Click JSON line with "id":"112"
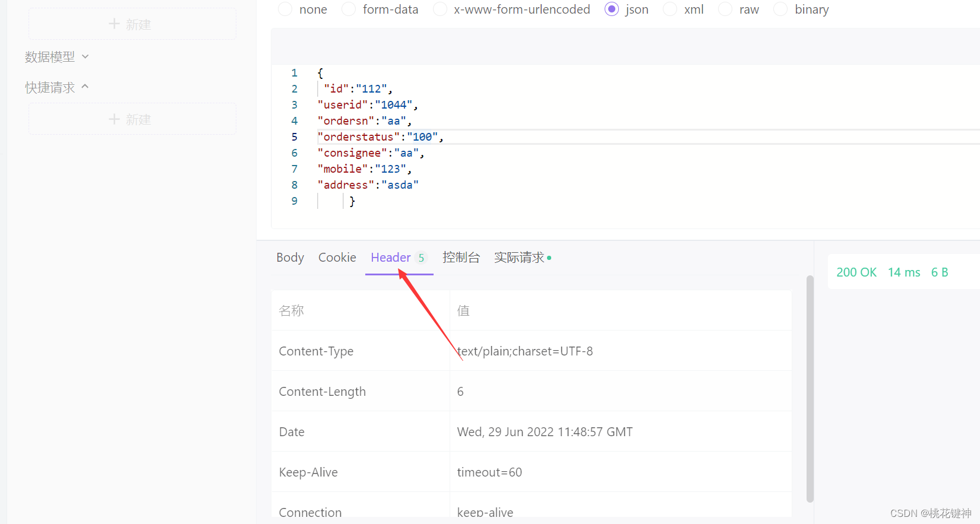This screenshot has height=524, width=980. click(358, 89)
